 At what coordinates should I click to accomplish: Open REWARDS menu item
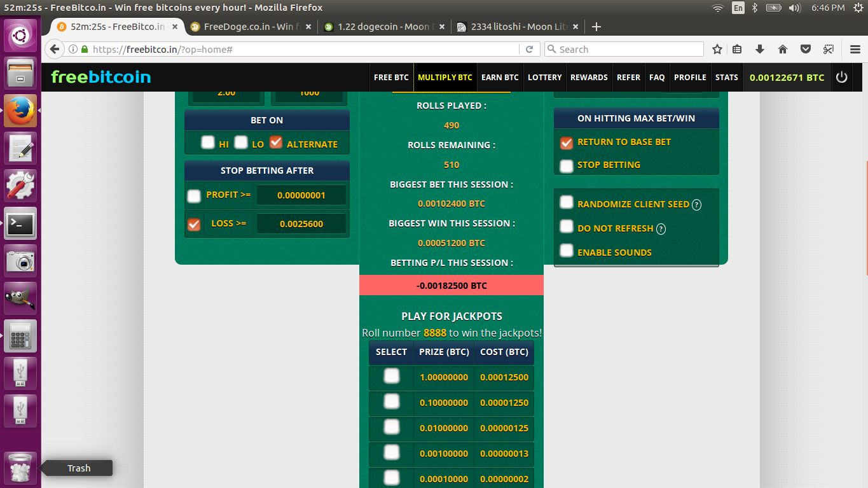tap(589, 77)
